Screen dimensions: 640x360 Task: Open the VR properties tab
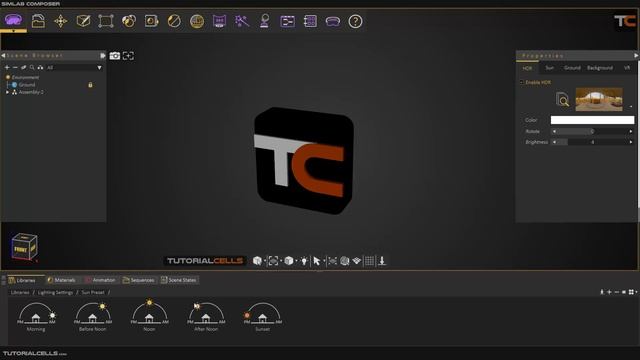pos(627,68)
